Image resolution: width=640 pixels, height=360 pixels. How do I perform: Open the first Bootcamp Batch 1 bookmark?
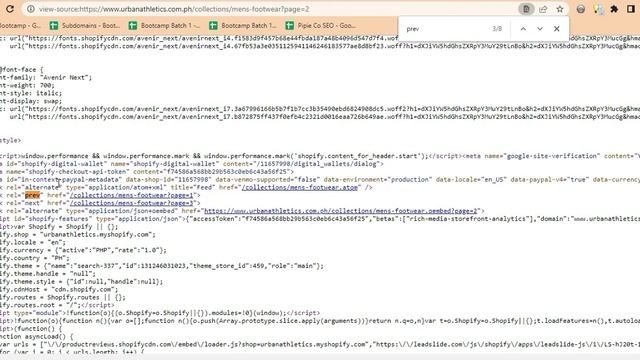(x=164, y=25)
